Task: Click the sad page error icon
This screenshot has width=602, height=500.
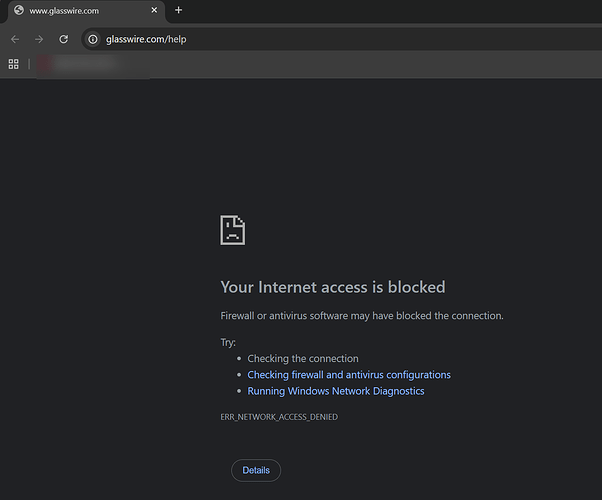Action: click(233, 229)
